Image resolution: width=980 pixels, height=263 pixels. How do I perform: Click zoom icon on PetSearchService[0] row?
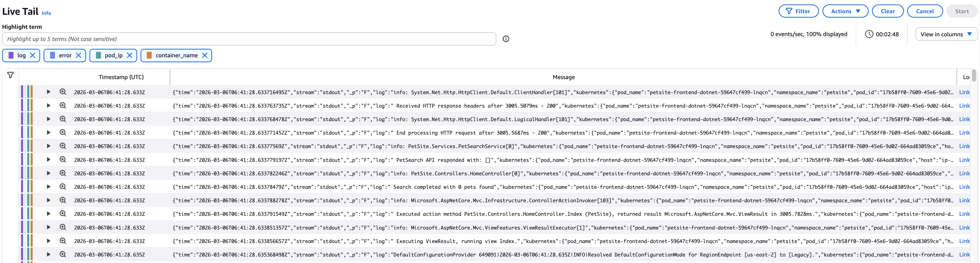pyautogui.click(x=63, y=146)
